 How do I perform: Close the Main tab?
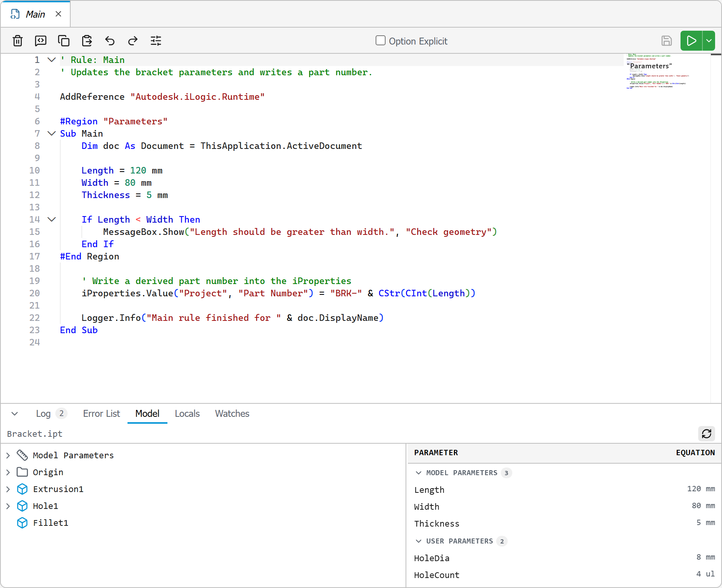[58, 14]
